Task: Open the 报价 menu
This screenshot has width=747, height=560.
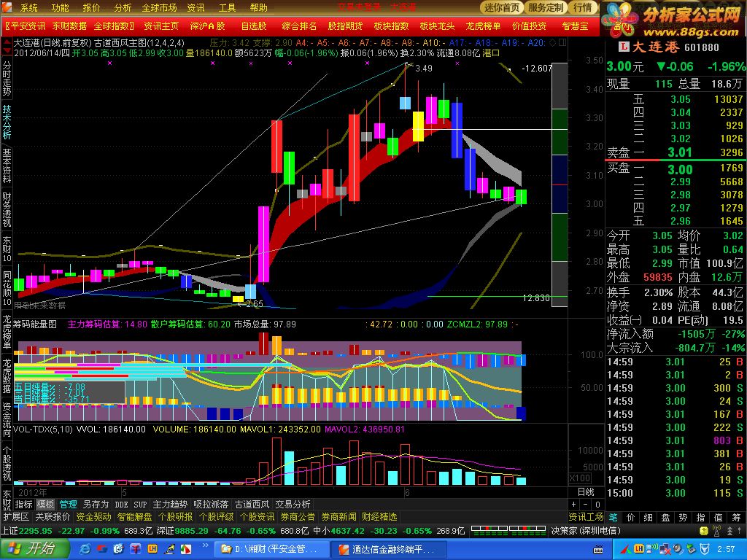Action: (91, 7)
